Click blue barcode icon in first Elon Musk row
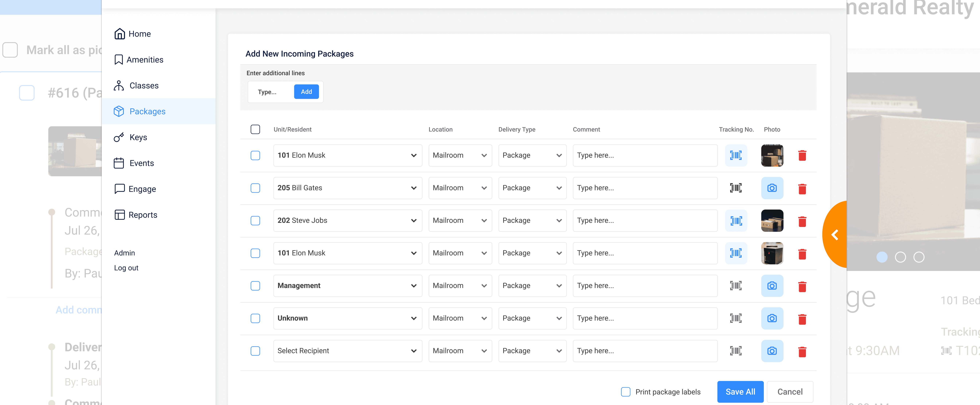980x405 pixels. [735, 155]
